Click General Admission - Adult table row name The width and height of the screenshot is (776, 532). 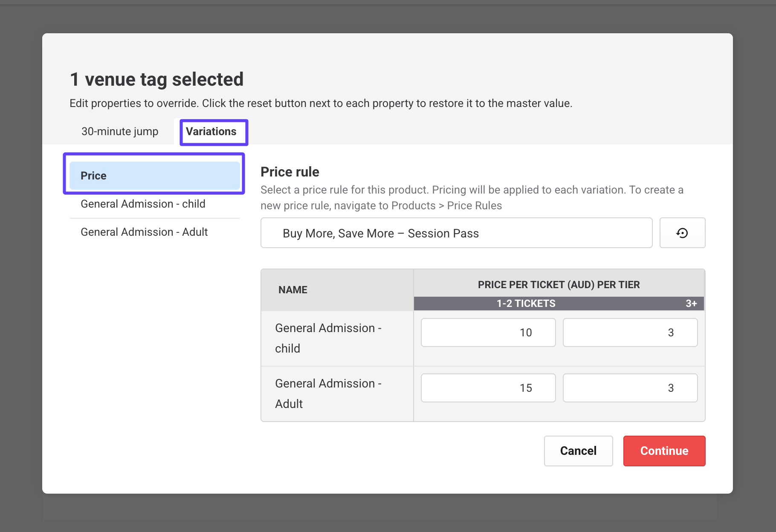(x=328, y=393)
